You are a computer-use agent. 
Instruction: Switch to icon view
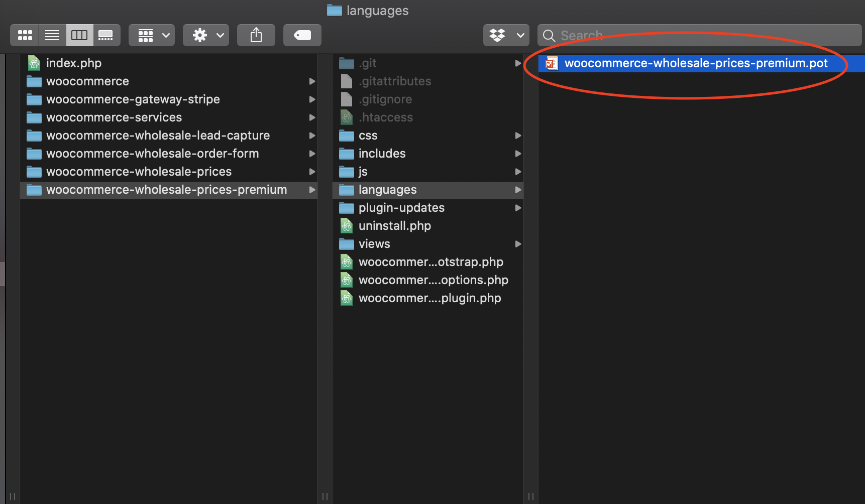click(24, 35)
